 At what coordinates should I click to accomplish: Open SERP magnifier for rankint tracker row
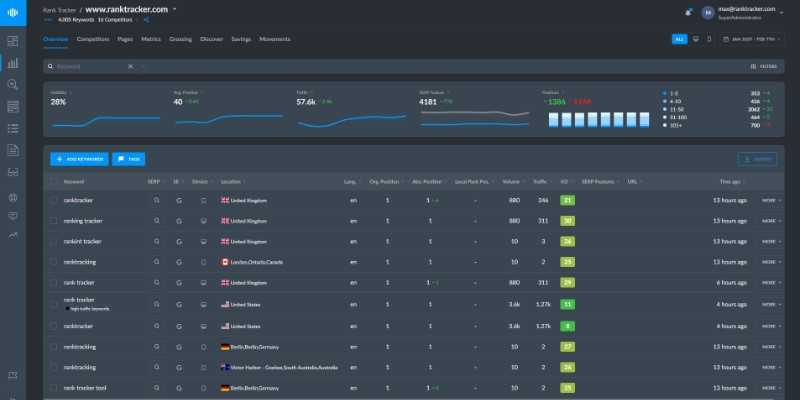click(157, 241)
